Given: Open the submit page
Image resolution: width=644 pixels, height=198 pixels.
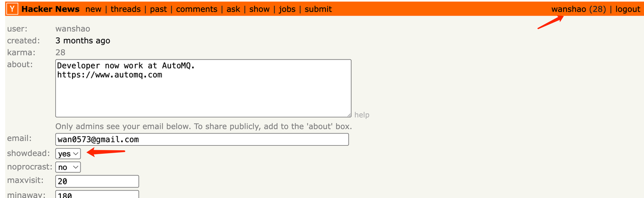Looking at the screenshot, I should point(318,9).
